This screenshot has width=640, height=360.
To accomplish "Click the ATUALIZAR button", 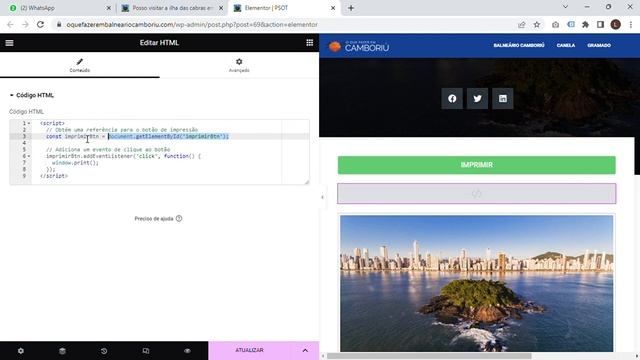I will [x=249, y=350].
